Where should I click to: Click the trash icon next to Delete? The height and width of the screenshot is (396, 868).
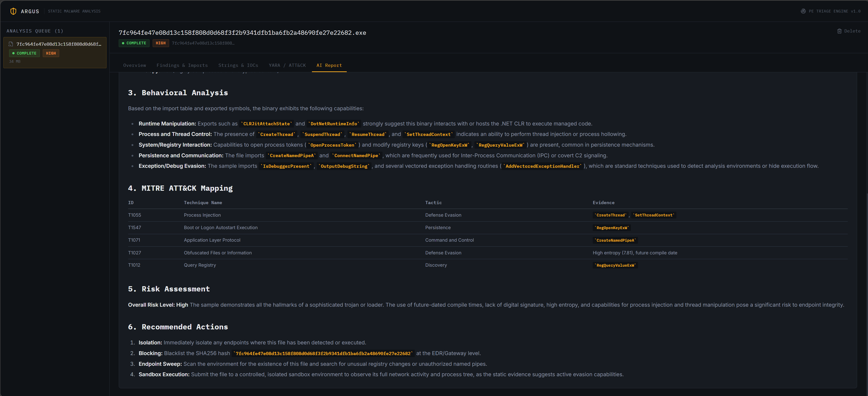pos(839,31)
